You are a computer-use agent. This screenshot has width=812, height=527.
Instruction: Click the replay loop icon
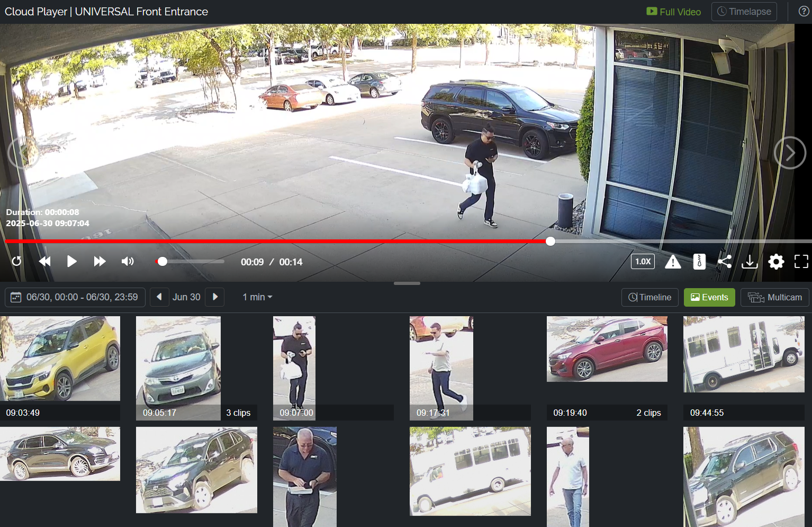tap(16, 262)
